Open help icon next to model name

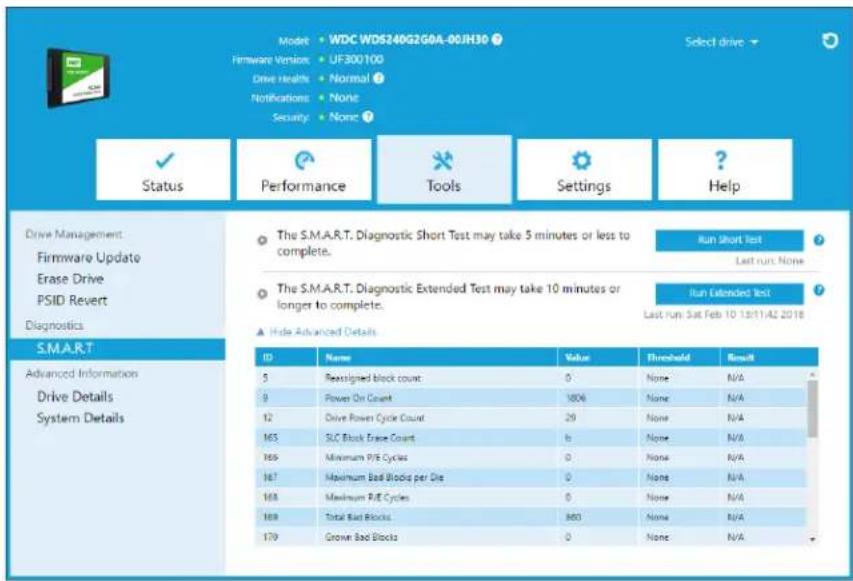click(497, 39)
